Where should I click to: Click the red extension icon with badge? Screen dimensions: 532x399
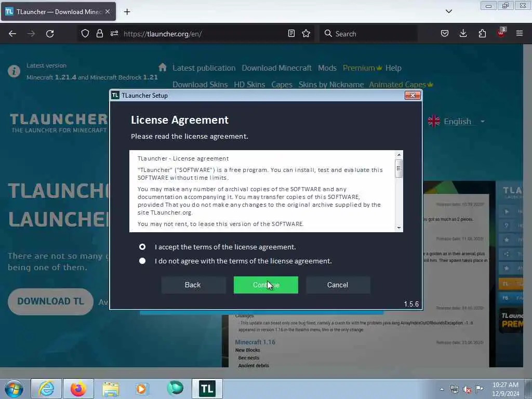(x=501, y=33)
